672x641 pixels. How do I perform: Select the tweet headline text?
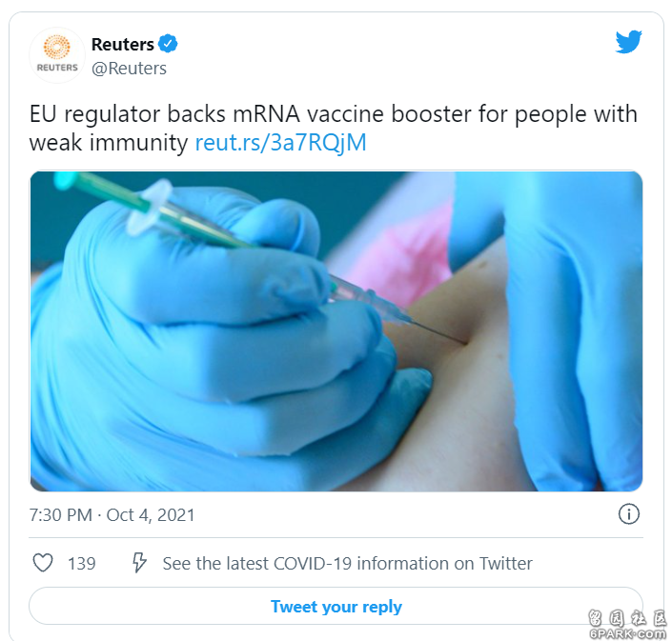333,128
